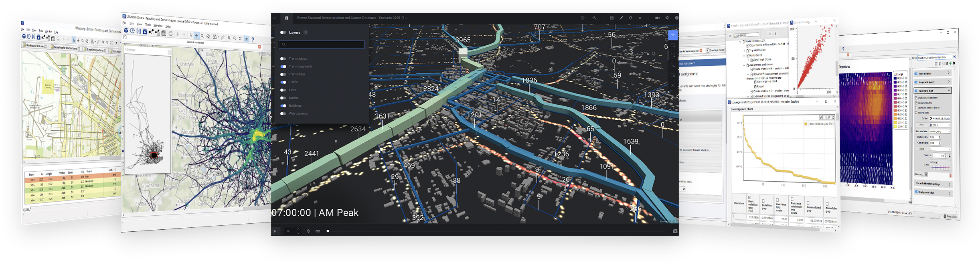Click the pointer tool in the LTS2018 toolbar
This screenshot has width=980, height=263.
191,35
